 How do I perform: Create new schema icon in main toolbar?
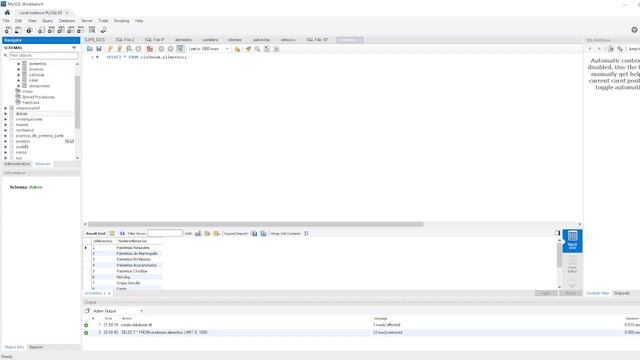[x=41, y=30]
